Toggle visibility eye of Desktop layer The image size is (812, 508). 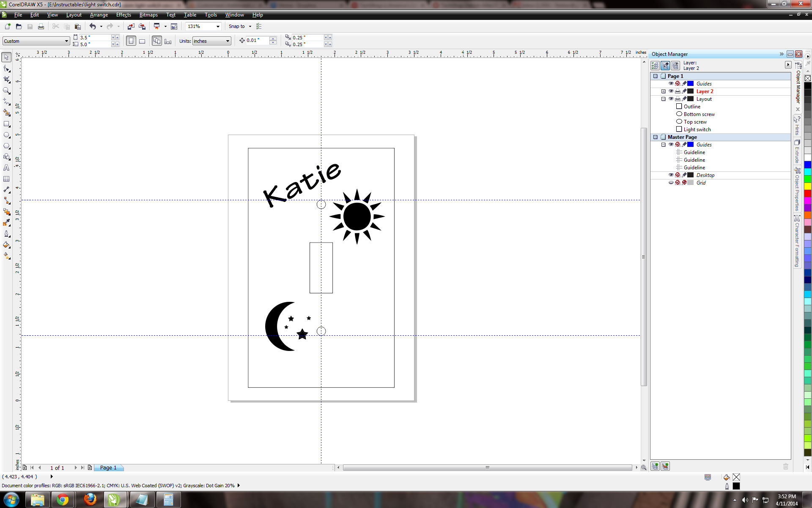[x=671, y=175]
